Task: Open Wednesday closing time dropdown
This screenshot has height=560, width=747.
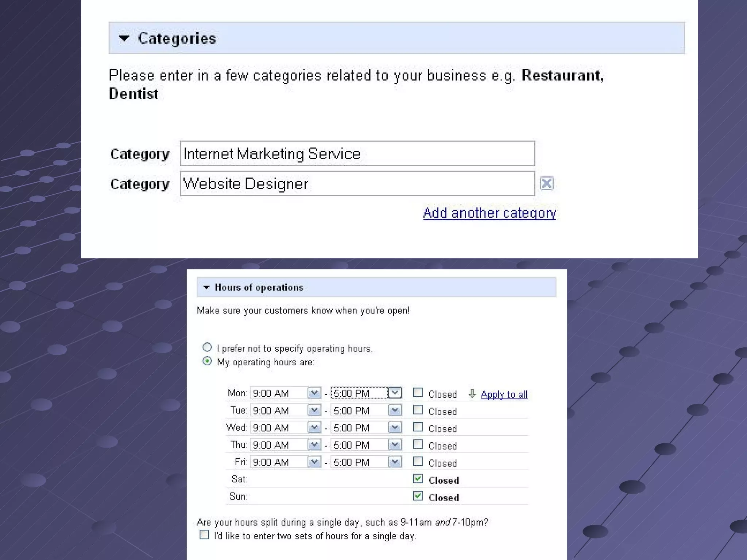Action: [395, 427]
